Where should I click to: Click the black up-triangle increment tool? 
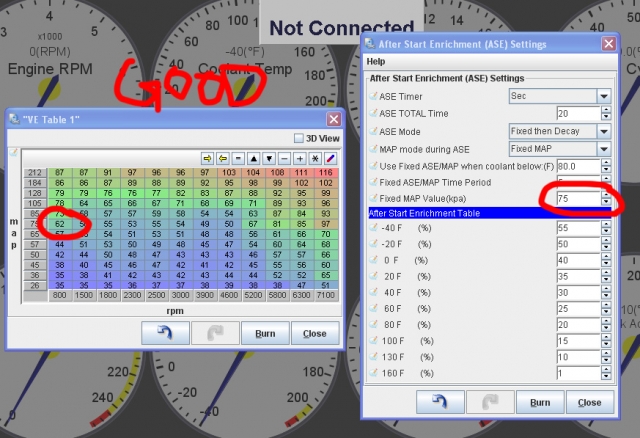pyautogui.click(x=253, y=158)
